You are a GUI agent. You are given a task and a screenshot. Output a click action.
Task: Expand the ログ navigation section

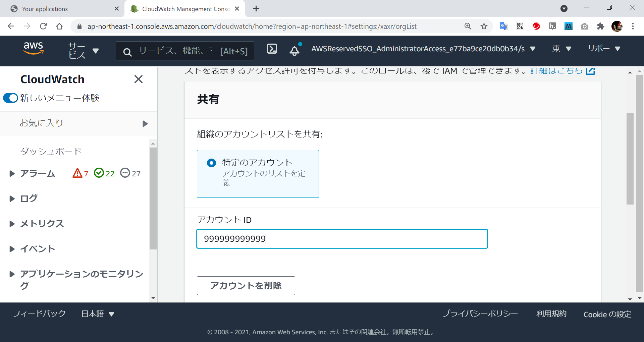coord(12,199)
